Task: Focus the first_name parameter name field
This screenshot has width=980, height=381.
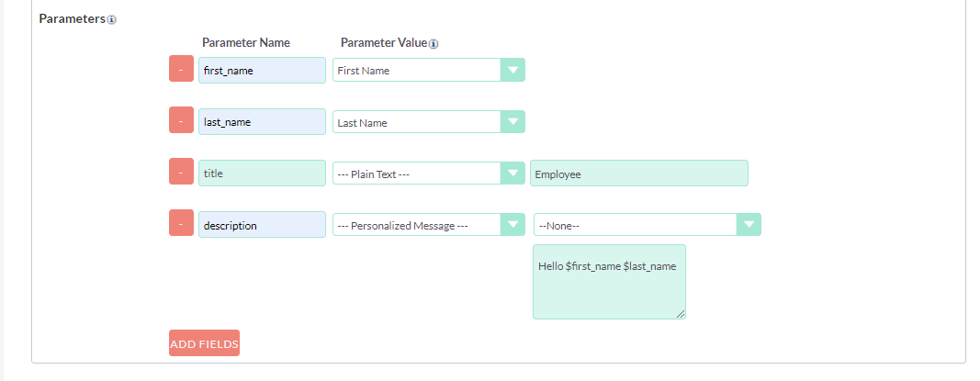Action: [x=262, y=71]
